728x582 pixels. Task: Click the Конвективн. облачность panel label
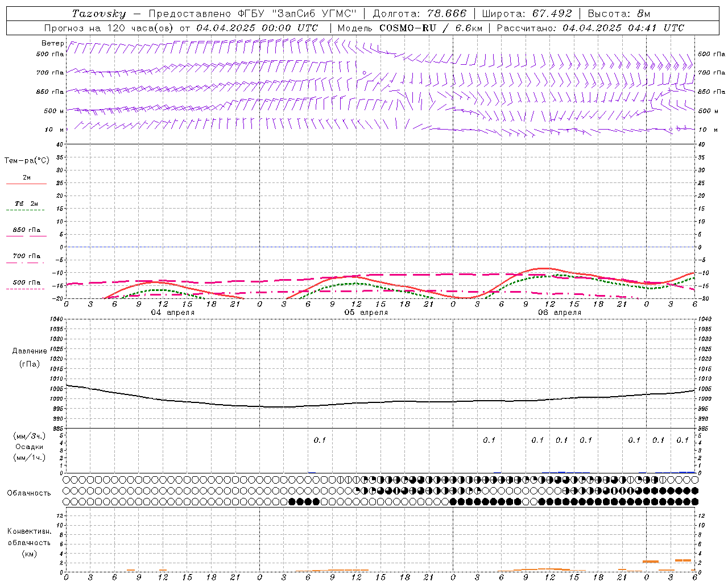click(x=29, y=531)
